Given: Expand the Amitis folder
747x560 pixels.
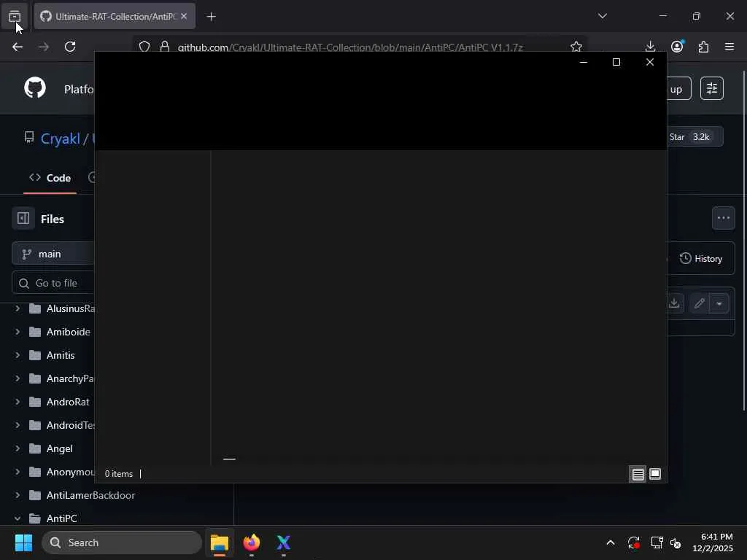Looking at the screenshot, I should 18,355.
